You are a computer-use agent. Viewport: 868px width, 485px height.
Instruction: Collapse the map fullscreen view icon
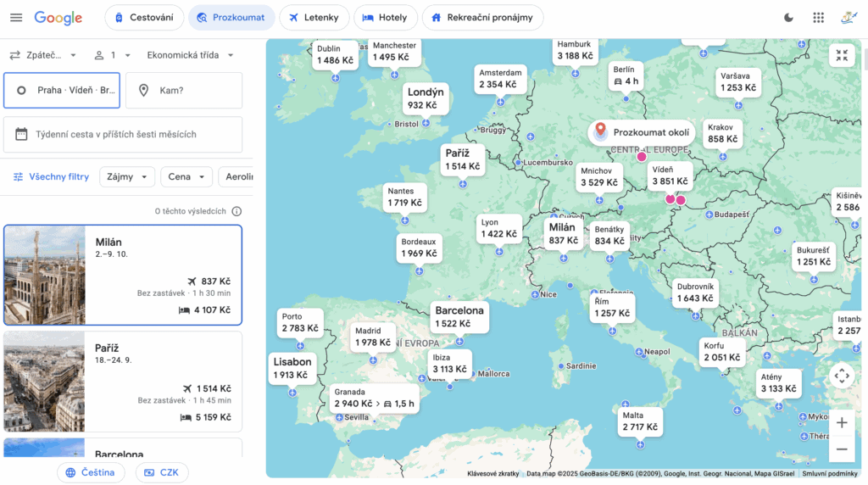(841, 56)
